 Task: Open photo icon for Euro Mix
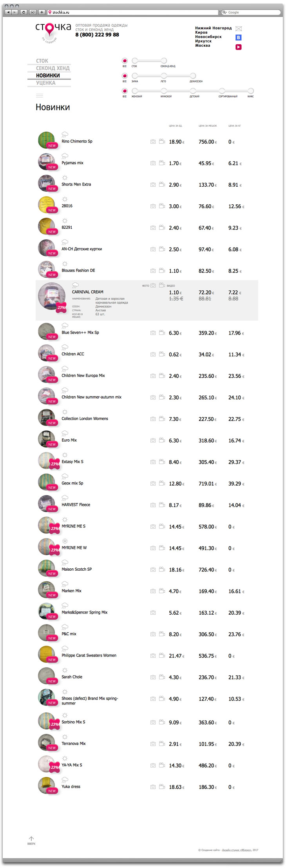point(153,440)
